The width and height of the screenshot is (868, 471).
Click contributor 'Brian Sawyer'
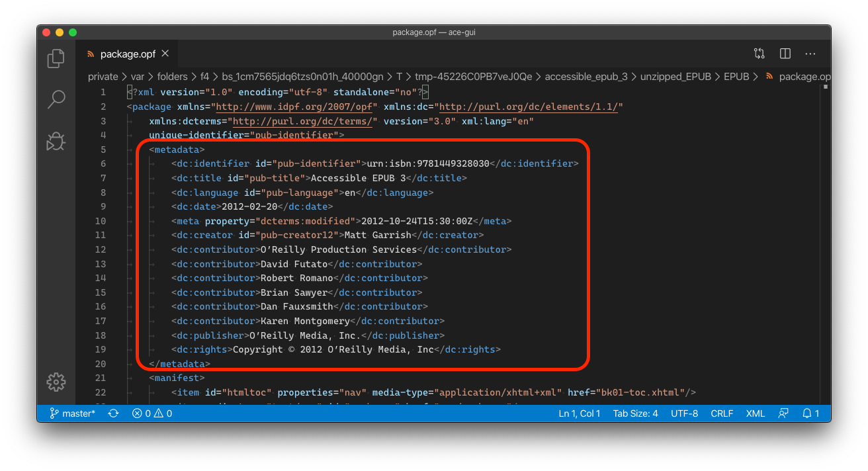pos(294,292)
